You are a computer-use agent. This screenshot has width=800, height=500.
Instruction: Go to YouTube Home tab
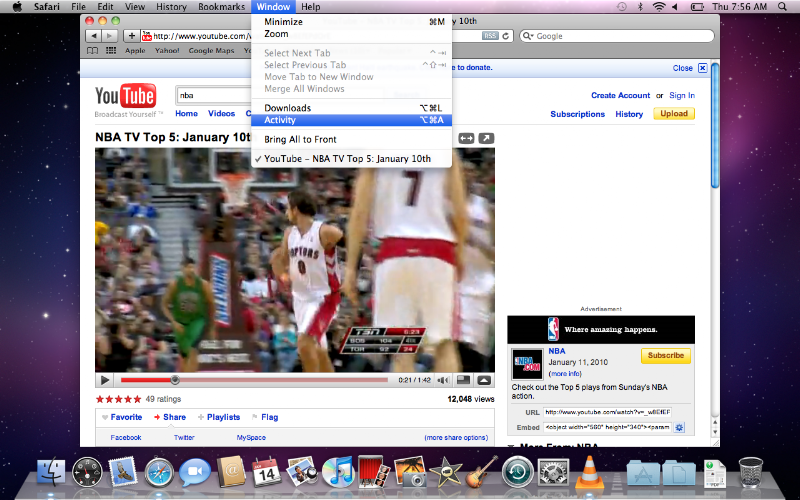point(186,114)
